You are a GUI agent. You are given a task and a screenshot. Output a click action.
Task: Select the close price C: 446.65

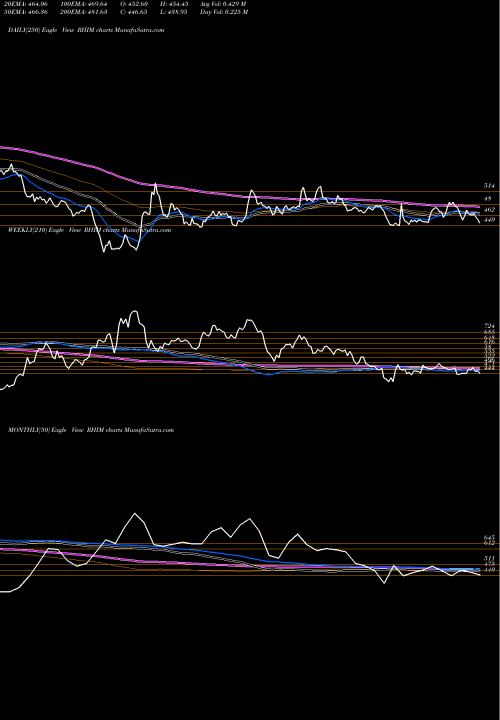pyautogui.click(x=135, y=12)
